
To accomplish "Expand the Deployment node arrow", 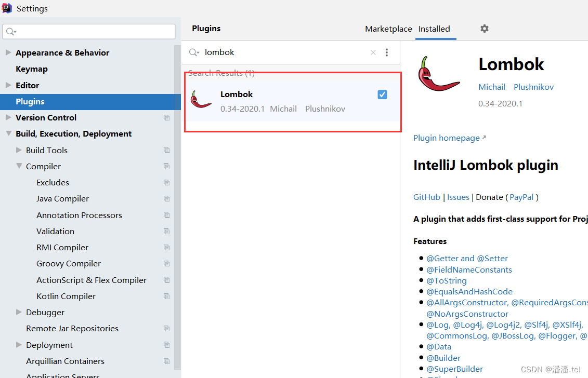I will point(19,345).
